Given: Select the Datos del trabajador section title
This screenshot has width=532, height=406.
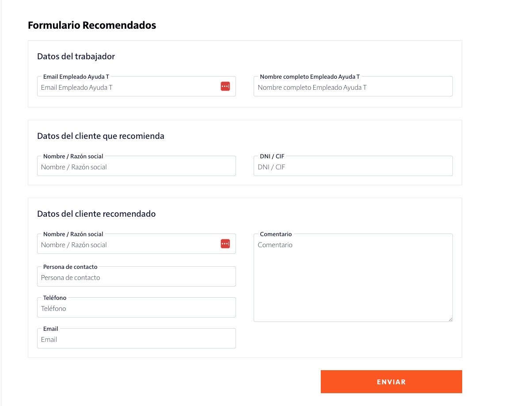Looking at the screenshot, I should [x=76, y=56].
